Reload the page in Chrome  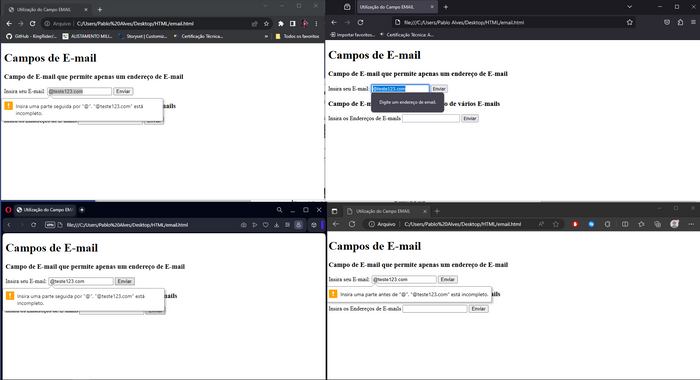[x=33, y=24]
